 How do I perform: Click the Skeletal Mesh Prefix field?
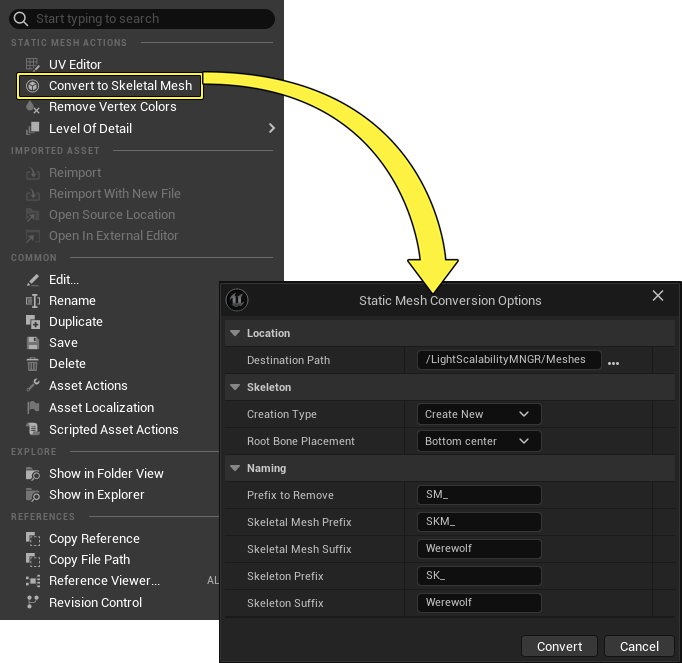coord(479,522)
